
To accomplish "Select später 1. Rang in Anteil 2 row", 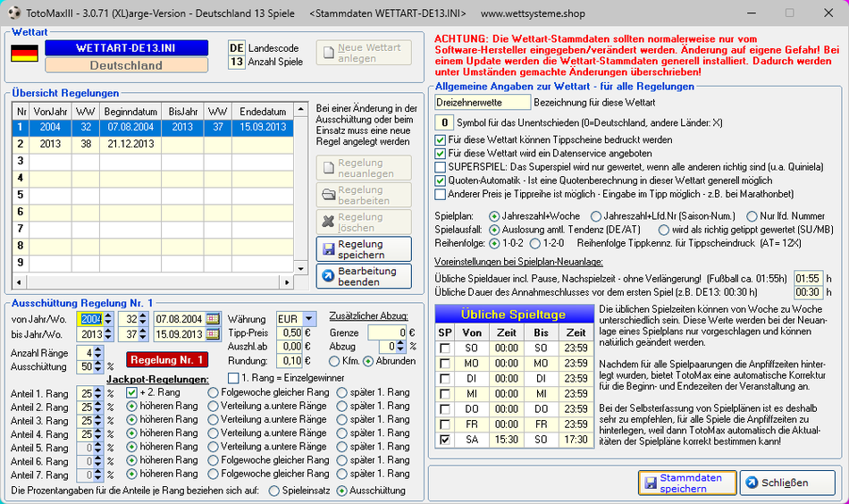I will click(341, 406).
